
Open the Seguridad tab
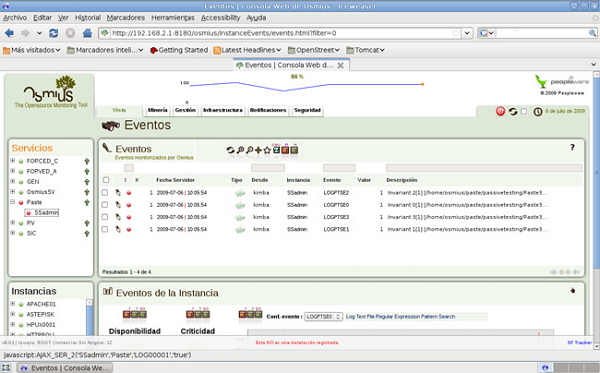pos(307,110)
